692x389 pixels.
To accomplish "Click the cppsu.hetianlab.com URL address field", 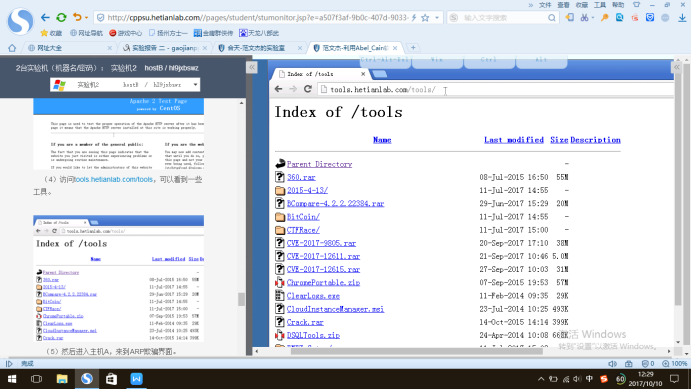I will pyautogui.click(x=258, y=18).
